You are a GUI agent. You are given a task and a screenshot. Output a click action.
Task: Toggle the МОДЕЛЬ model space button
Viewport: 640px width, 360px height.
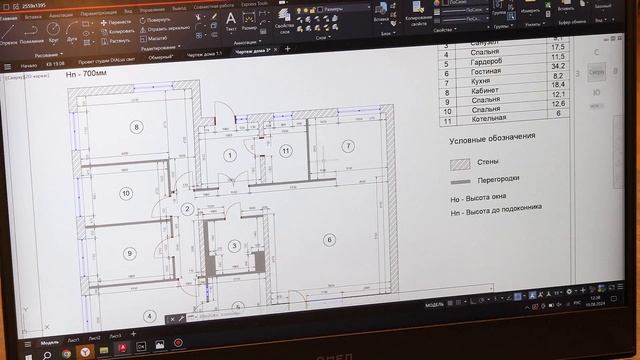434,305
